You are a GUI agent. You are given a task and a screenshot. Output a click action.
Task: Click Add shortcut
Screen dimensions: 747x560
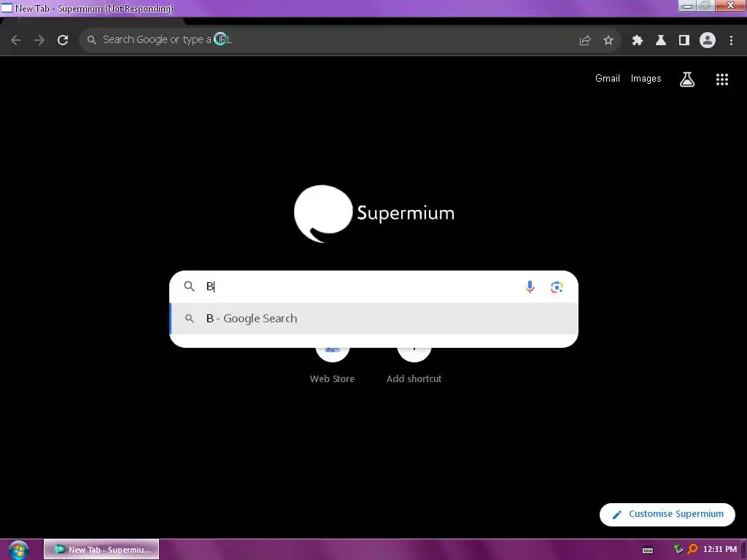[414, 366]
